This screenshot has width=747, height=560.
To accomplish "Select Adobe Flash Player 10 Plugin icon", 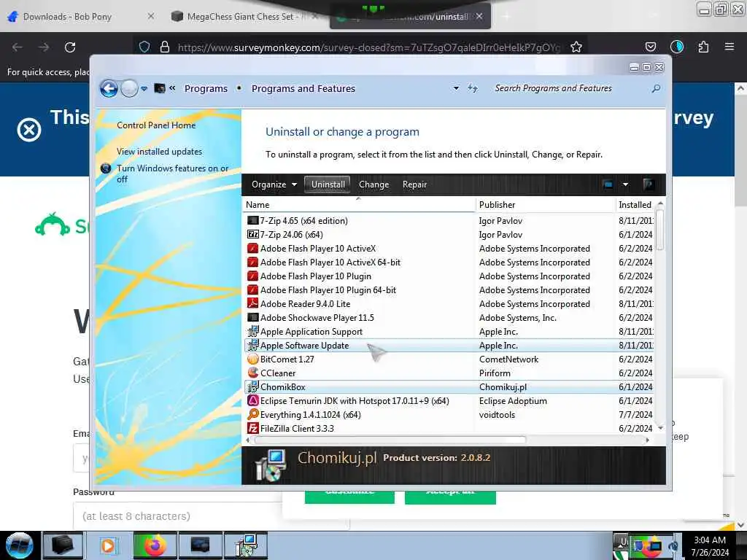I will [x=252, y=276].
